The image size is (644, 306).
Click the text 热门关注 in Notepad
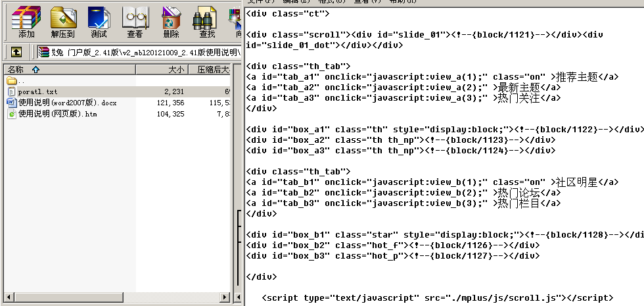click(x=518, y=98)
